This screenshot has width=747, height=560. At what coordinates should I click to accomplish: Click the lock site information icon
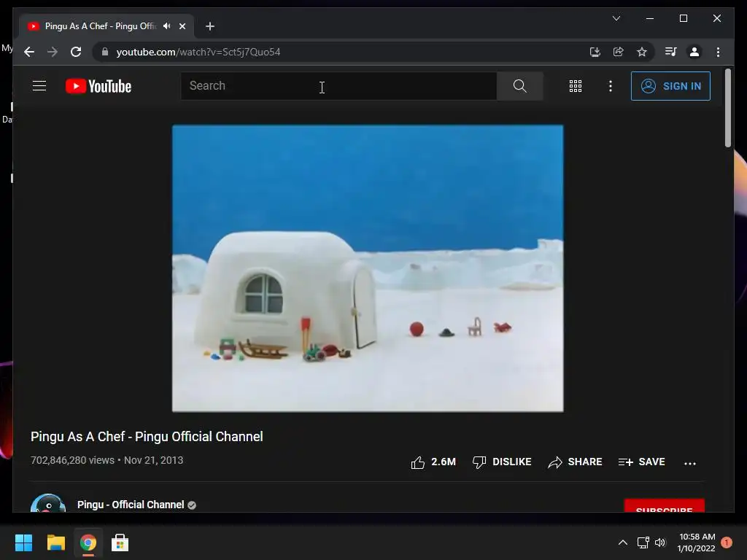point(105,52)
